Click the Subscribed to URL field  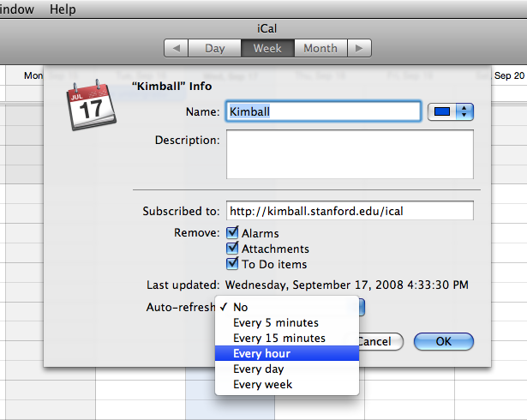[350, 211]
